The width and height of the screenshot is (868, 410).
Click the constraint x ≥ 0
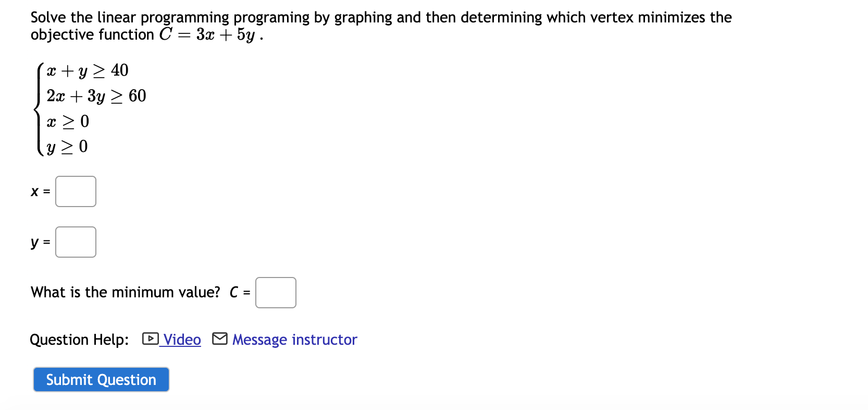tap(68, 122)
